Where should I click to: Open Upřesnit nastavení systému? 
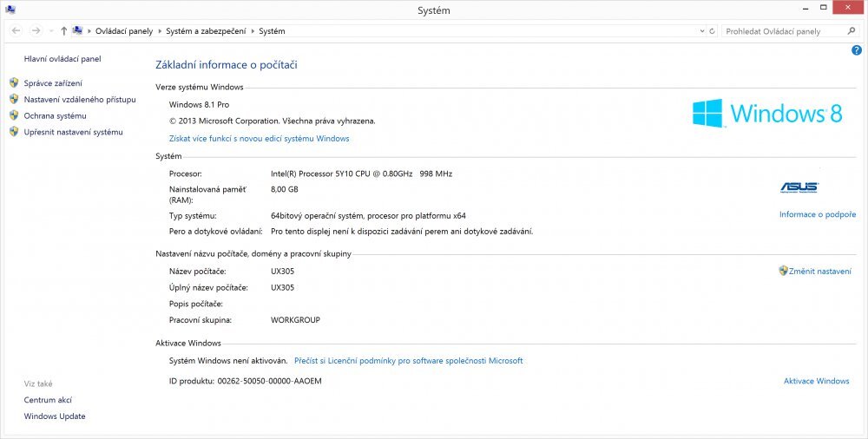pyautogui.click(x=73, y=133)
